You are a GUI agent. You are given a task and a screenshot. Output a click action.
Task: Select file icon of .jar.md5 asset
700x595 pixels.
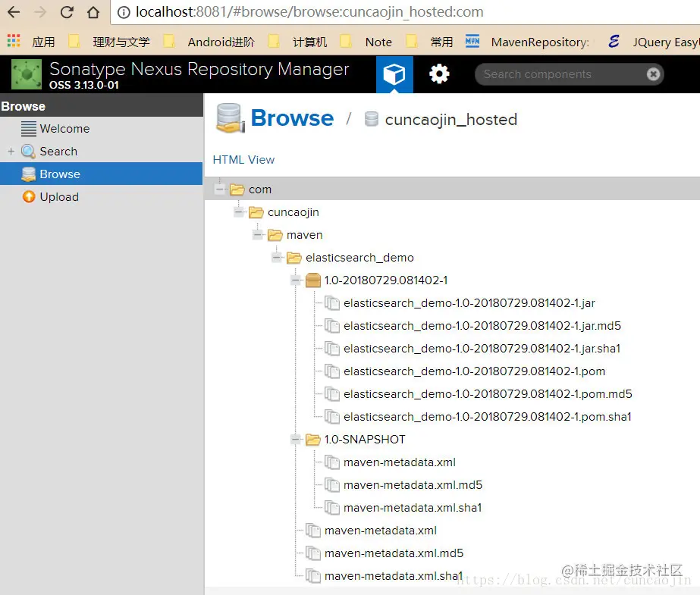click(x=332, y=326)
